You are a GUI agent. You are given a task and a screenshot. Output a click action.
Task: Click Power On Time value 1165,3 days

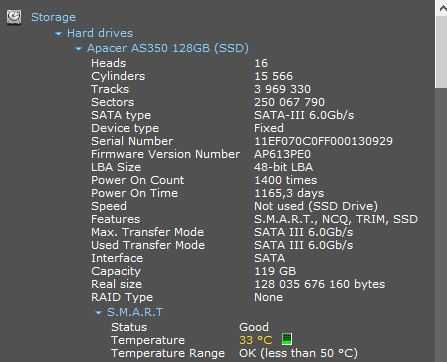pos(289,193)
